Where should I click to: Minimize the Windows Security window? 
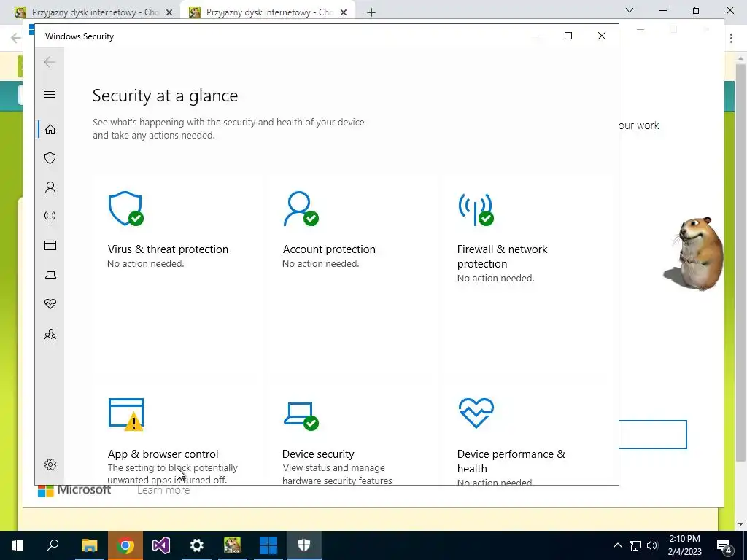pyautogui.click(x=535, y=36)
